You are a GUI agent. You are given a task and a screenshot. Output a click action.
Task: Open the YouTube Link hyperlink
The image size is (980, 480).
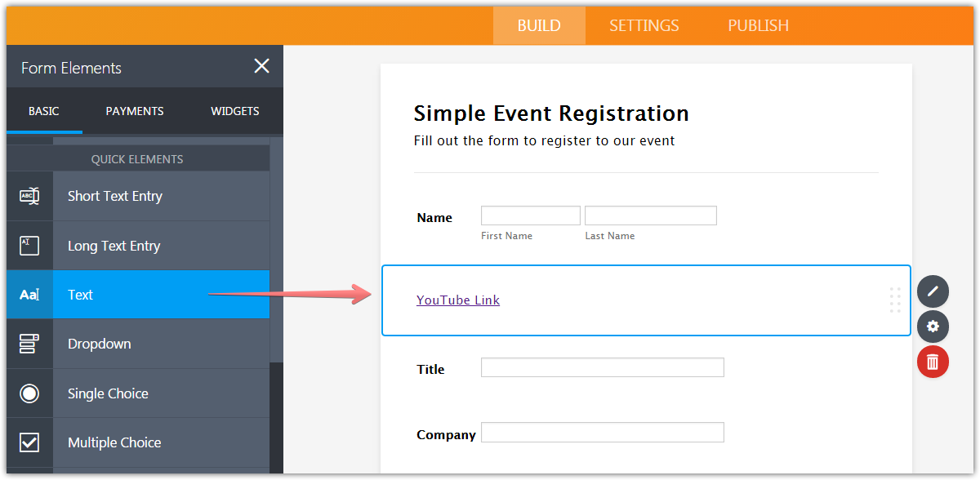(457, 300)
